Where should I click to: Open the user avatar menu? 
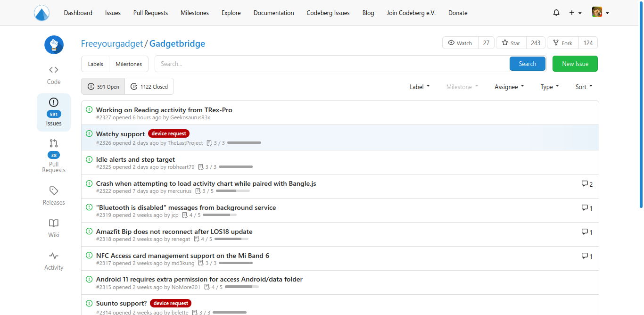(x=601, y=13)
